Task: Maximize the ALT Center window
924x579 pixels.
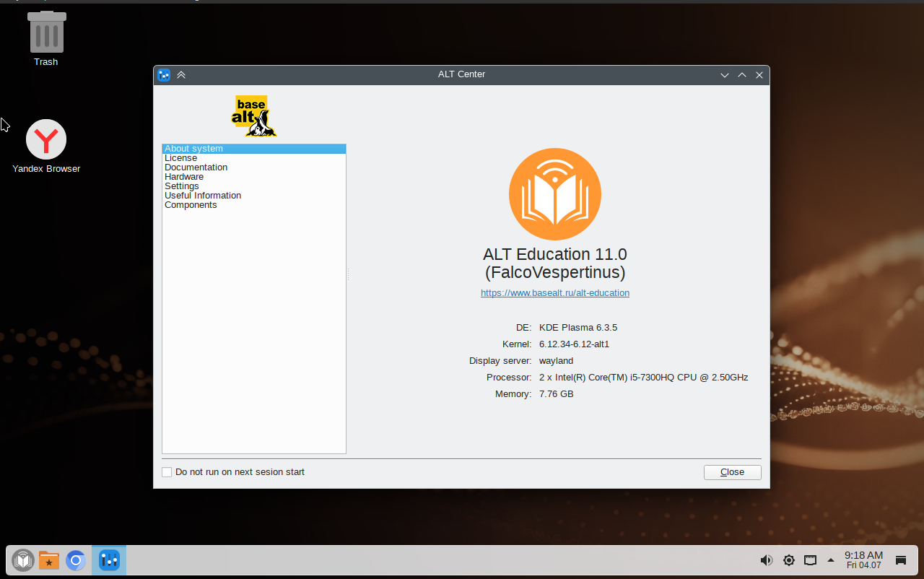Action: 742,74
